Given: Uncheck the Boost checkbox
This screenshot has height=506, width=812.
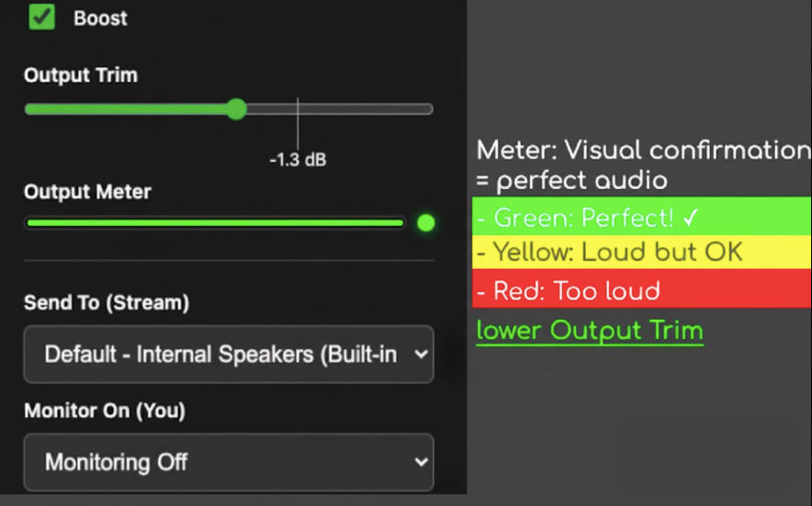Looking at the screenshot, I should point(41,17).
